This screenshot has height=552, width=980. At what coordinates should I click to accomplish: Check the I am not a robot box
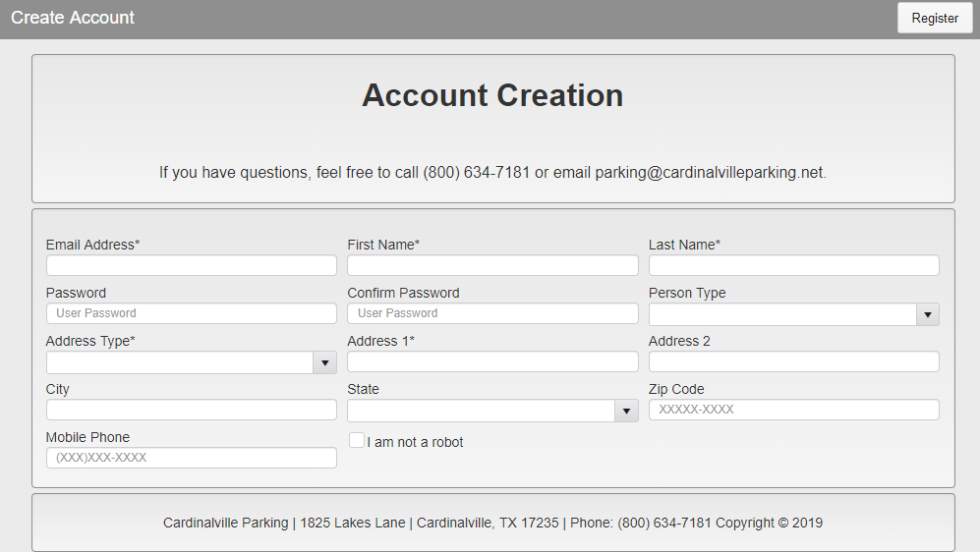coord(356,440)
